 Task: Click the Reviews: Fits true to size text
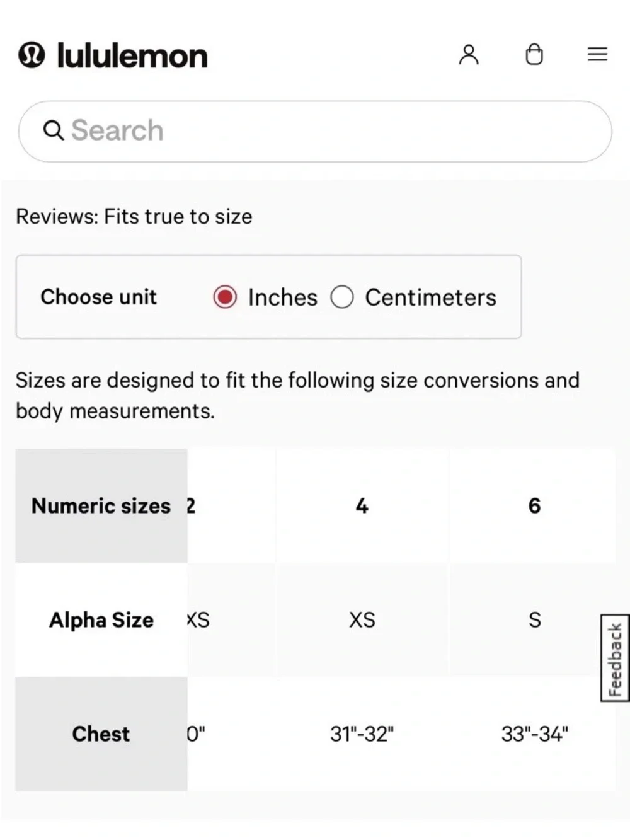point(134,217)
